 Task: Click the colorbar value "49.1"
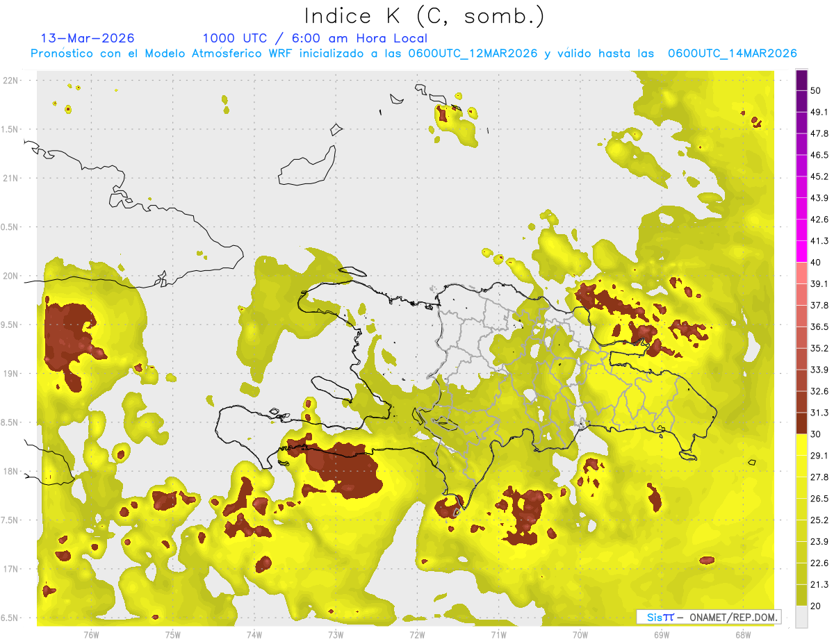[x=820, y=112]
